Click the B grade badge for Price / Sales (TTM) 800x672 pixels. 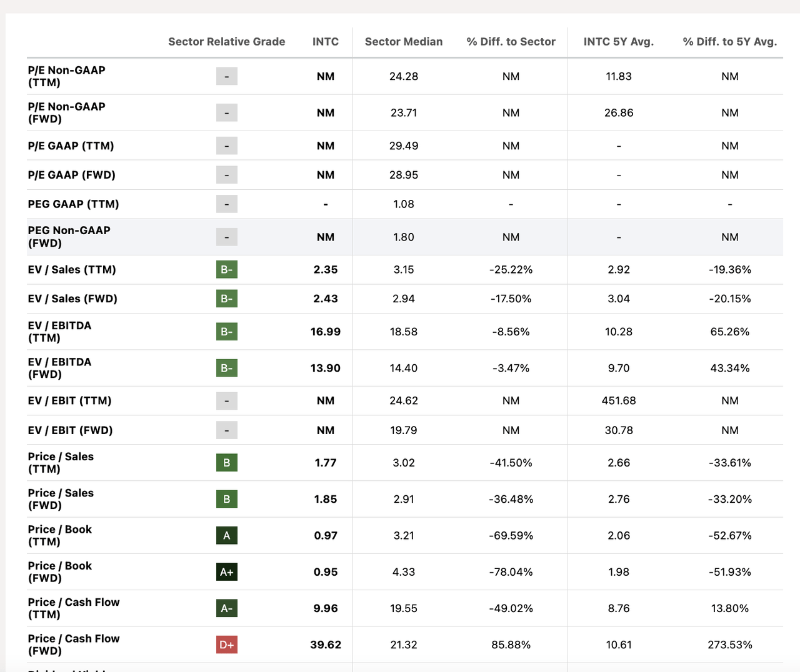[x=226, y=463]
